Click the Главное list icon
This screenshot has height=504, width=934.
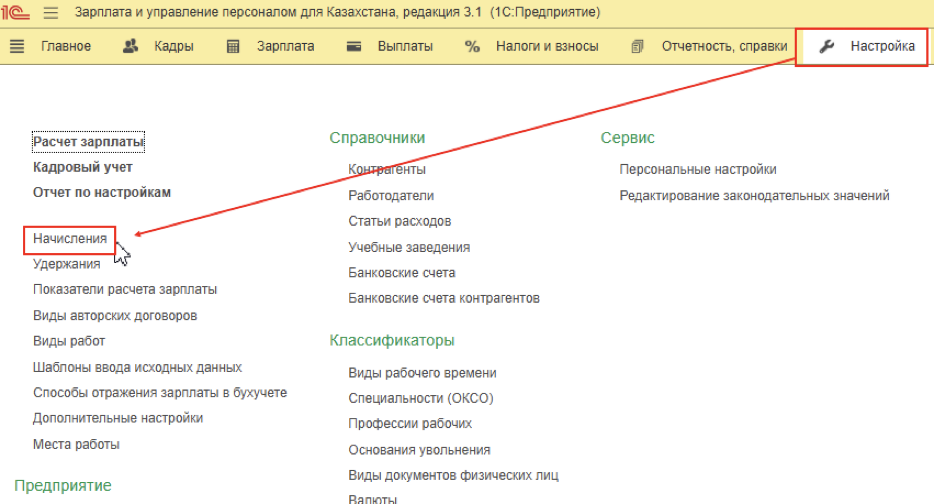point(17,46)
